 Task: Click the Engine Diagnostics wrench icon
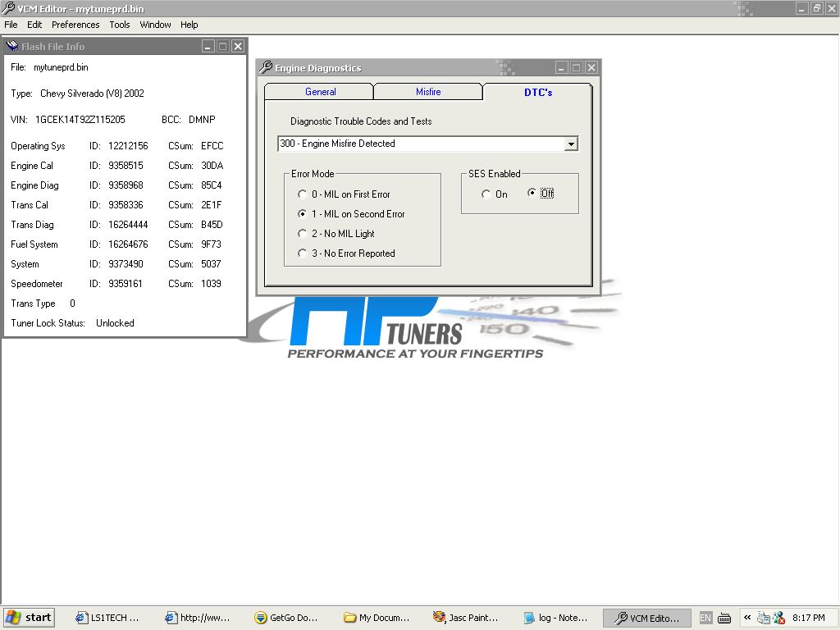(x=266, y=68)
